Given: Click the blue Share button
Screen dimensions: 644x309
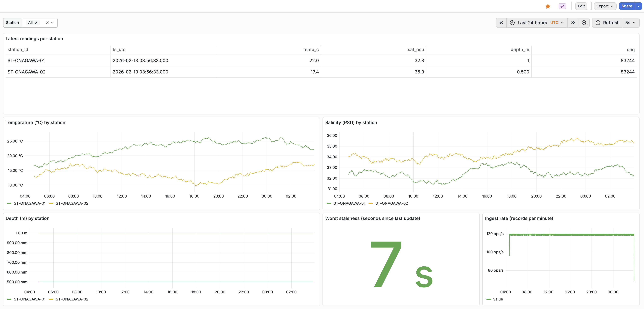Looking at the screenshot, I should (x=627, y=6).
